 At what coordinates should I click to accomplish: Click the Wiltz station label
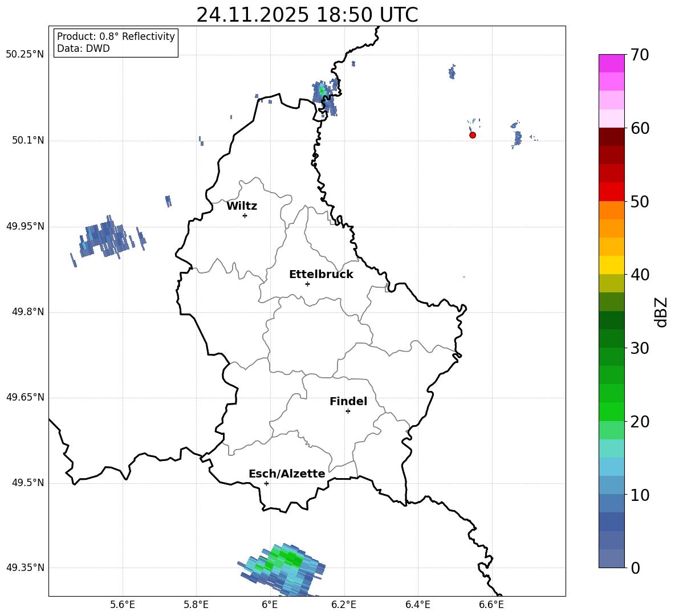242,206
